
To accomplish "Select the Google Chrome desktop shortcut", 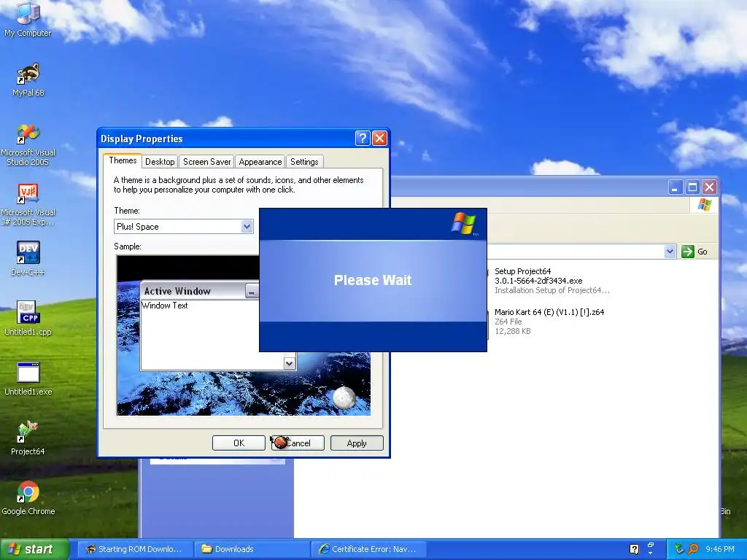I will point(28,498).
